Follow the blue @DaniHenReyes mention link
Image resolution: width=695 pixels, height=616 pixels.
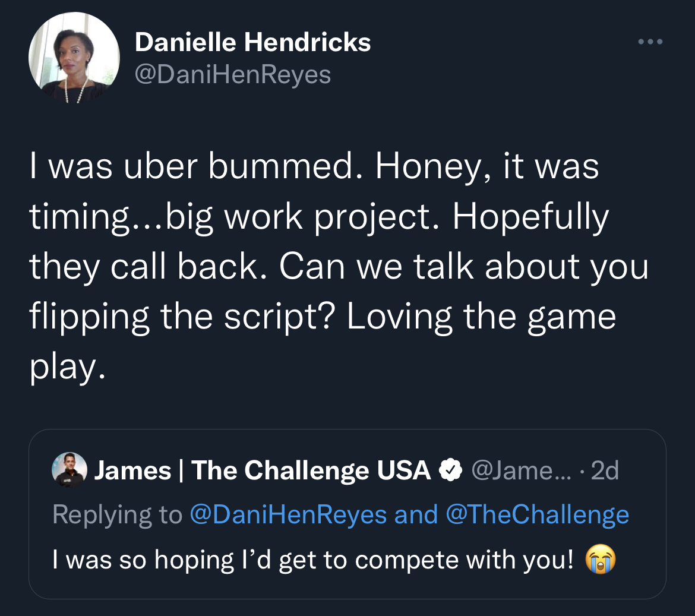(288, 514)
